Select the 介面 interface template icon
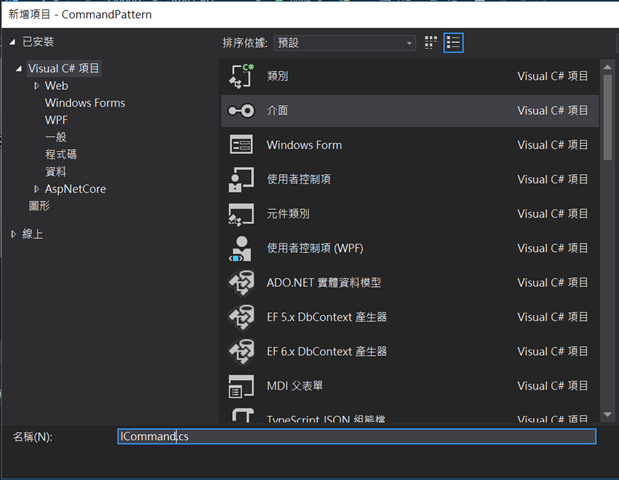 (x=241, y=111)
